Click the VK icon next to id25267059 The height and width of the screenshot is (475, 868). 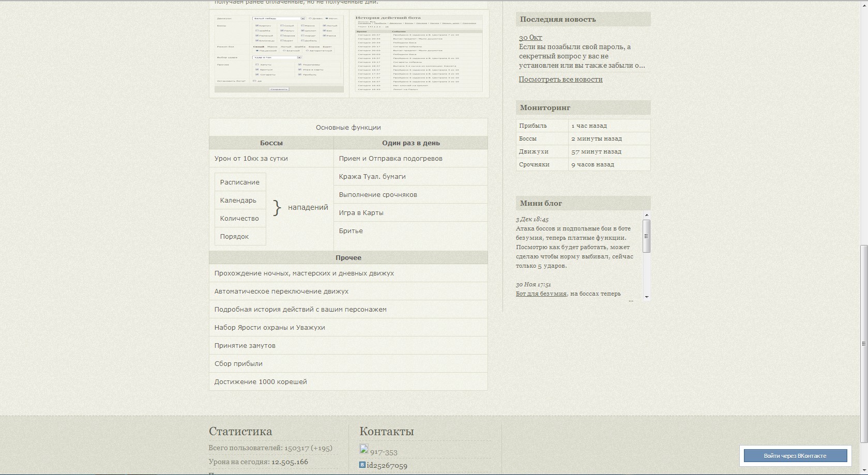coord(362,465)
